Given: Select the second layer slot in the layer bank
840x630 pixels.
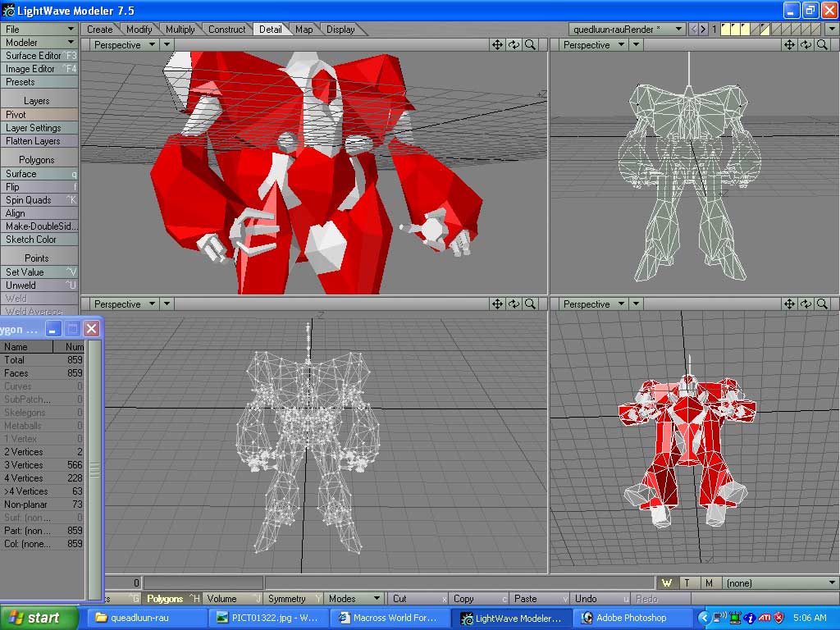Looking at the screenshot, I should coord(735,29).
